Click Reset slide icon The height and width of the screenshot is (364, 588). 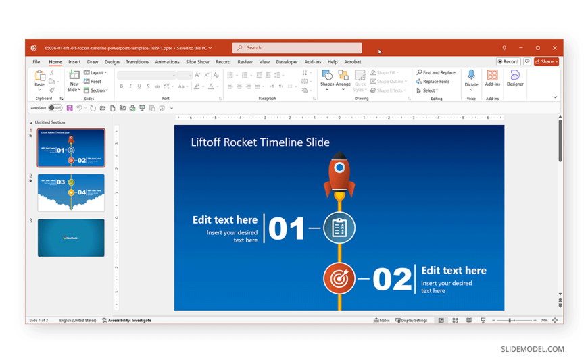point(87,81)
